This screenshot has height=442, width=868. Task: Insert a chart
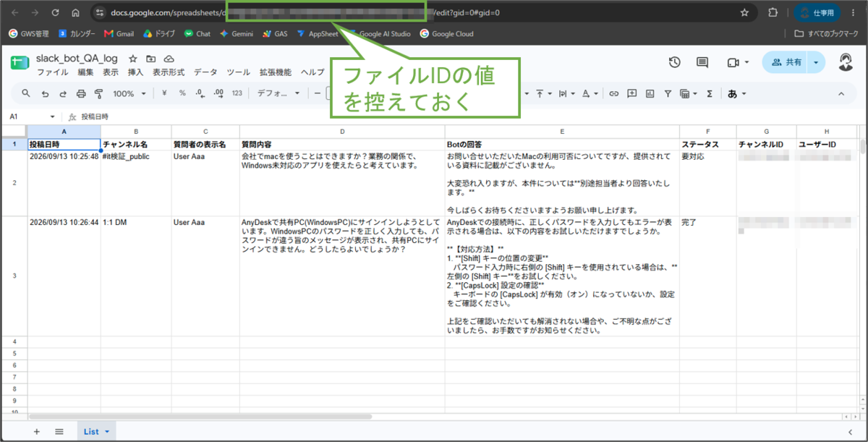[650, 93]
